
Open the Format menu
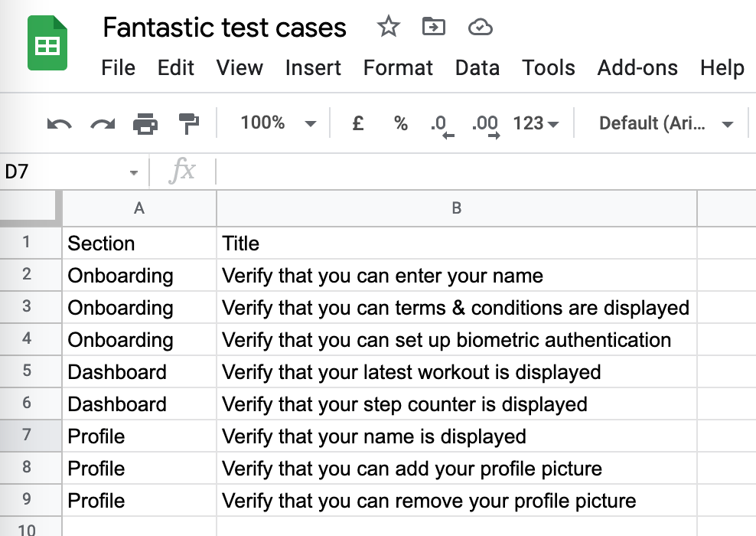pyautogui.click(x=398, y=67)
